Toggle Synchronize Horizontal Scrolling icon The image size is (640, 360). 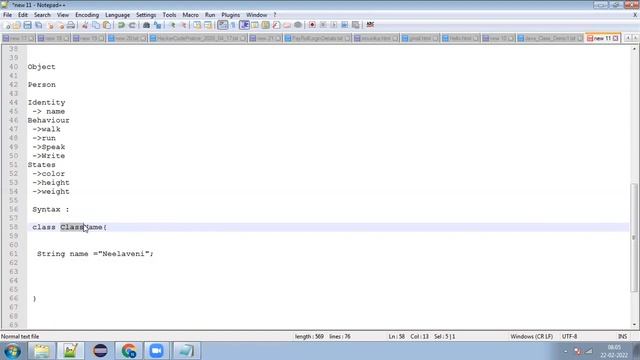(208, 25)
